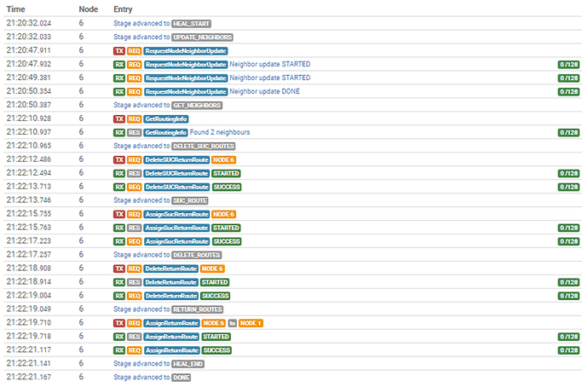Click the DONE stage badge

pos(182,378)
